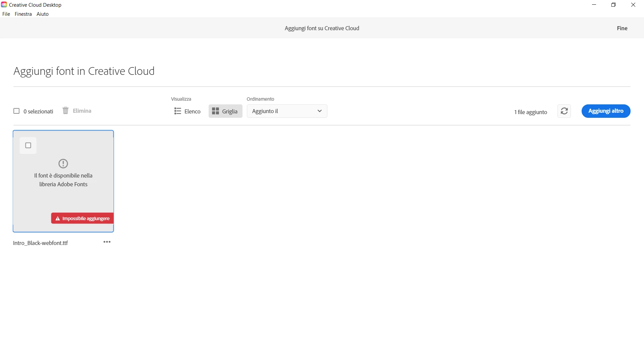Open the three-dots menu for Intro_Black-webfont.ttf
This screenshot has width=644, height=345.
(107, 242)
